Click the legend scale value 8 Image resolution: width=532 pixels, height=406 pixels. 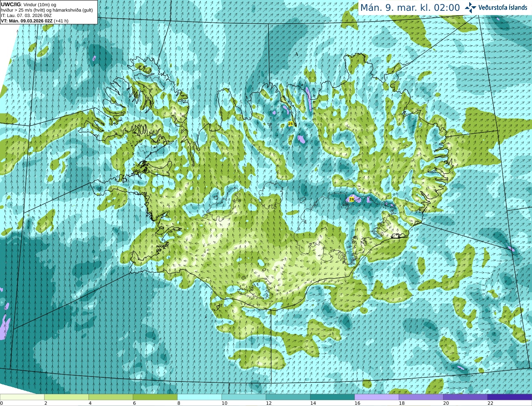[179, 403]
